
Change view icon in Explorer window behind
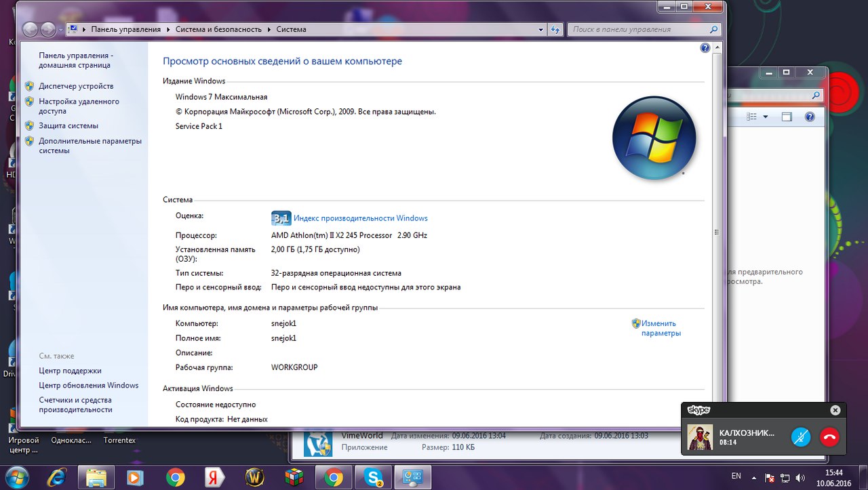tap(751, 117)
